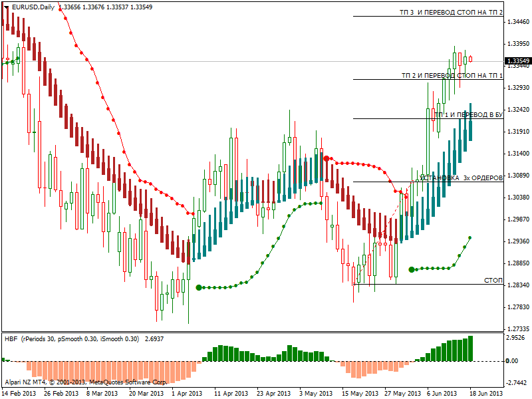Click the 1.31400 price scale value
The image size is (532, 399).
(518, 154)
